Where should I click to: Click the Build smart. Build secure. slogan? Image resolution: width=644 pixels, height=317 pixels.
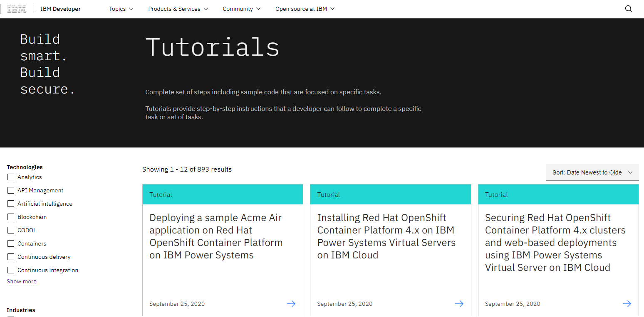[47, 64]
